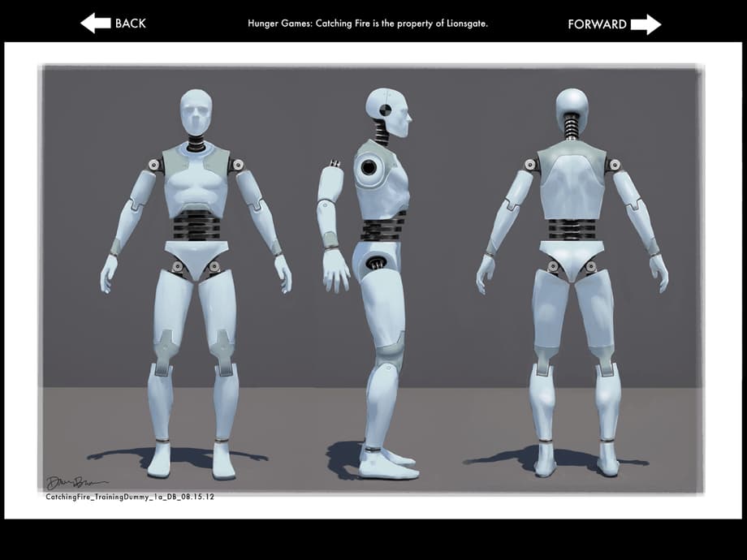Click the side-view dummy's foot
This screenshot has width=747, height=560.
(x=386, y=465)
